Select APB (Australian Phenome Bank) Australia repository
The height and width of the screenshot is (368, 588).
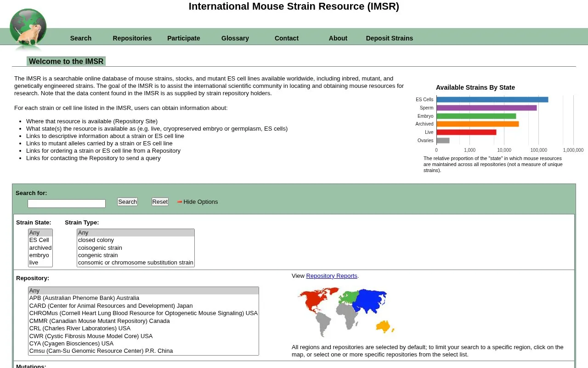click(x=143, y=298)
